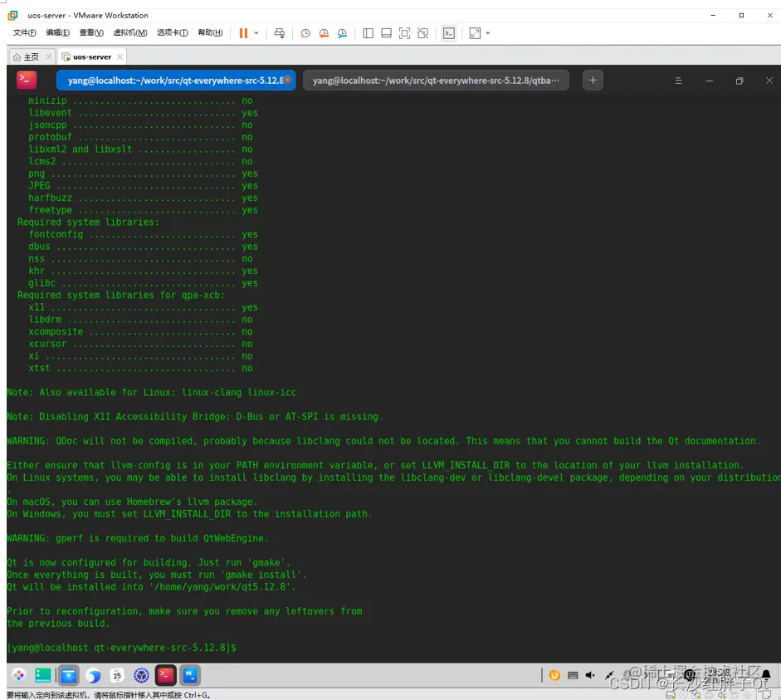Open the control center gear dock icon
Screen dimensions: 781x700
point(141,676)
